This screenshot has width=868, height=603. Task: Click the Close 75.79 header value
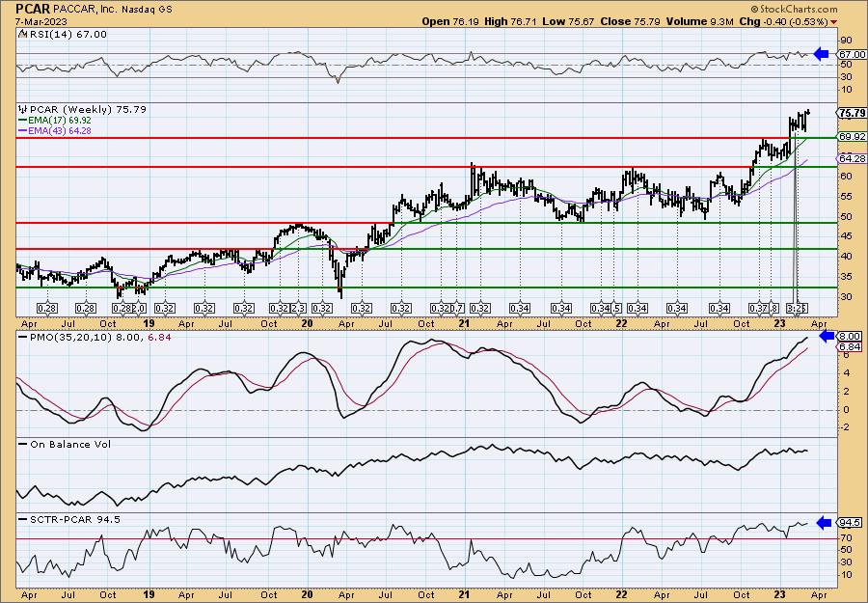tap(630, 21)
